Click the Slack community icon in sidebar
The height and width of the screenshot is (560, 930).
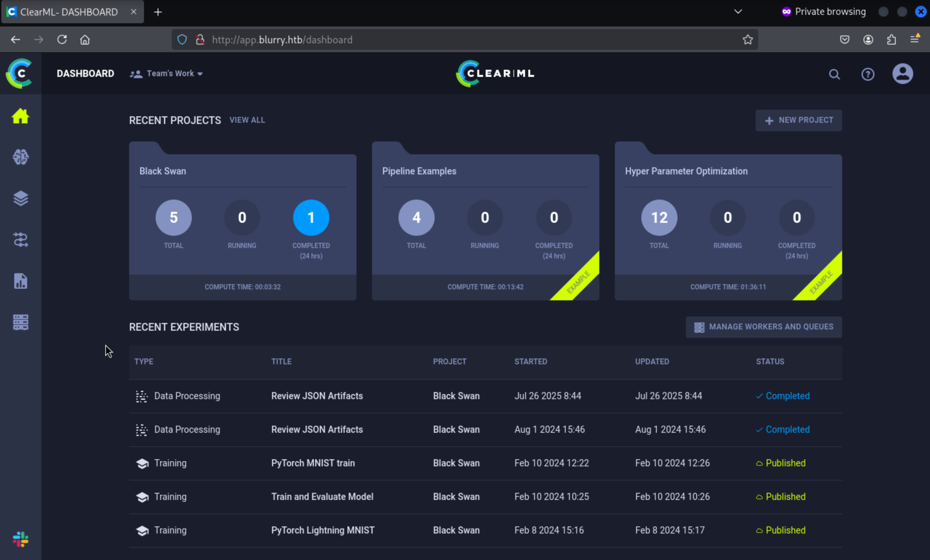[x=20, y=539]
